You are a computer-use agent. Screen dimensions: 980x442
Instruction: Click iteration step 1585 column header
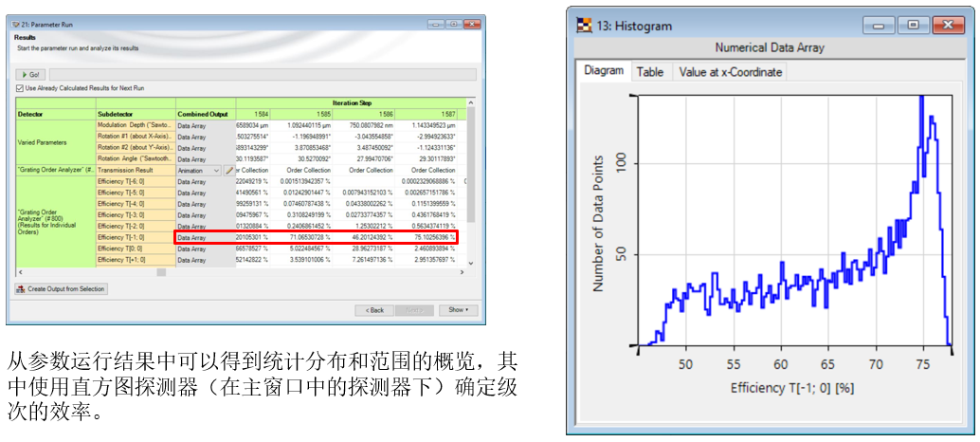pyautogui.click(x=302, y=115)
